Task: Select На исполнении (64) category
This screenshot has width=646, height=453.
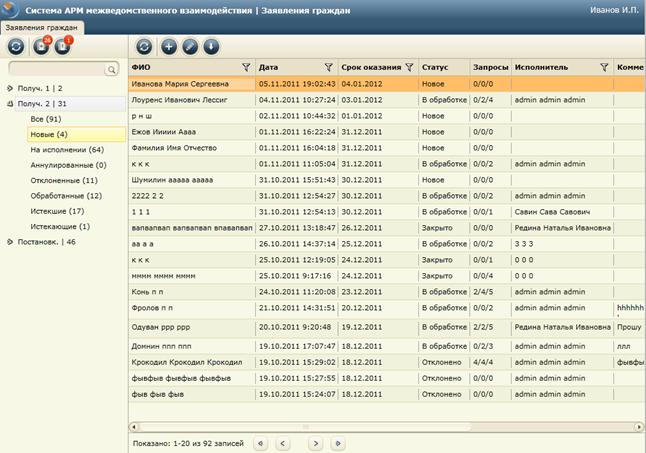Action: (x=67, y=149)
